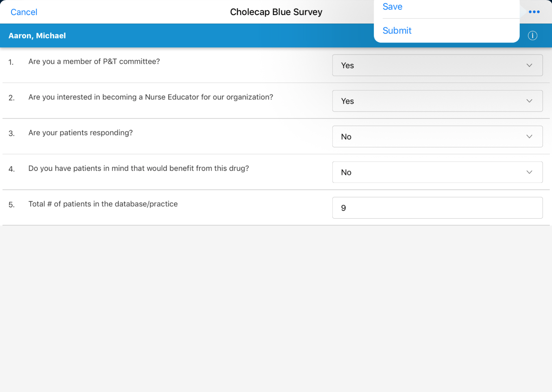Choose Save from the popup menu
Viewport: 552px width, 392px height.
tap(392, 7)
